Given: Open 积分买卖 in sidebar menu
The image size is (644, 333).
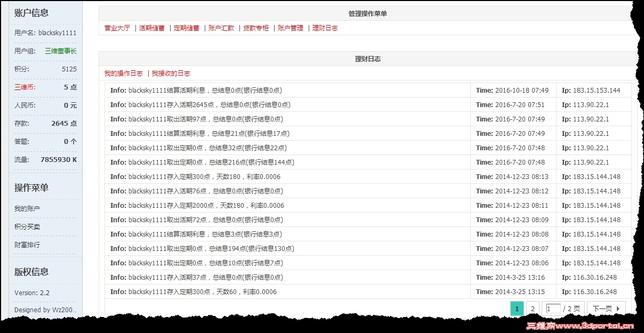Looking at the screenshot, I should [27, 227].
